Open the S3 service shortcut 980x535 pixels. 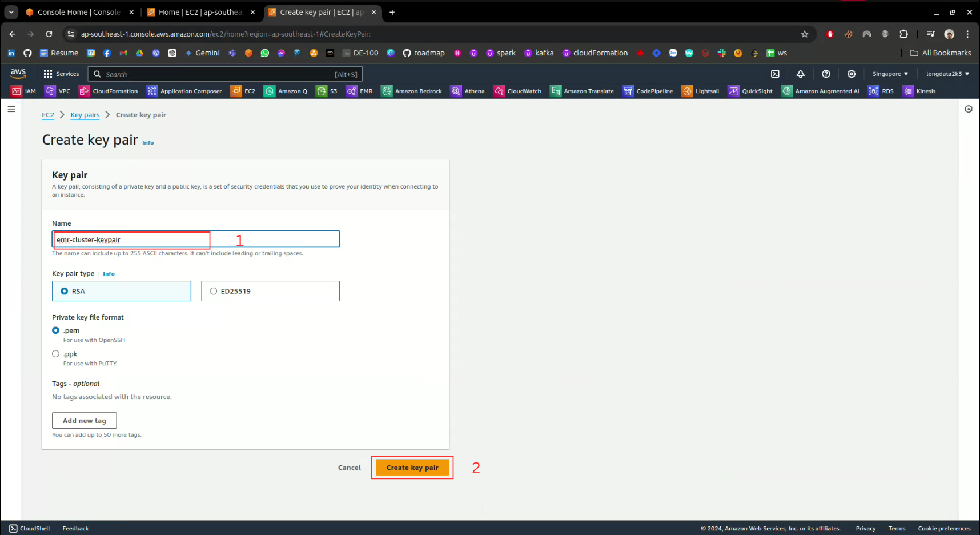tap(327, 91)
